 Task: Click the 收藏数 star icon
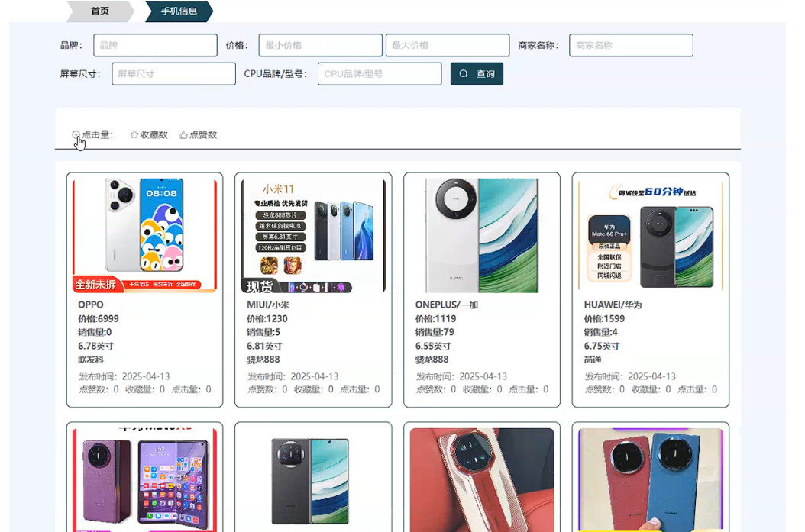point(134,134)
